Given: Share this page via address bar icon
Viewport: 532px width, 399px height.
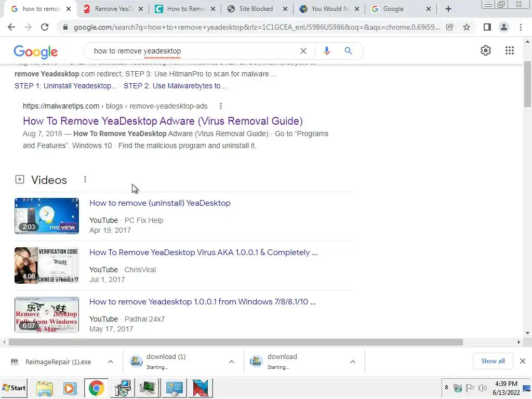Looking at the screenshot, I should click(450, 27).
